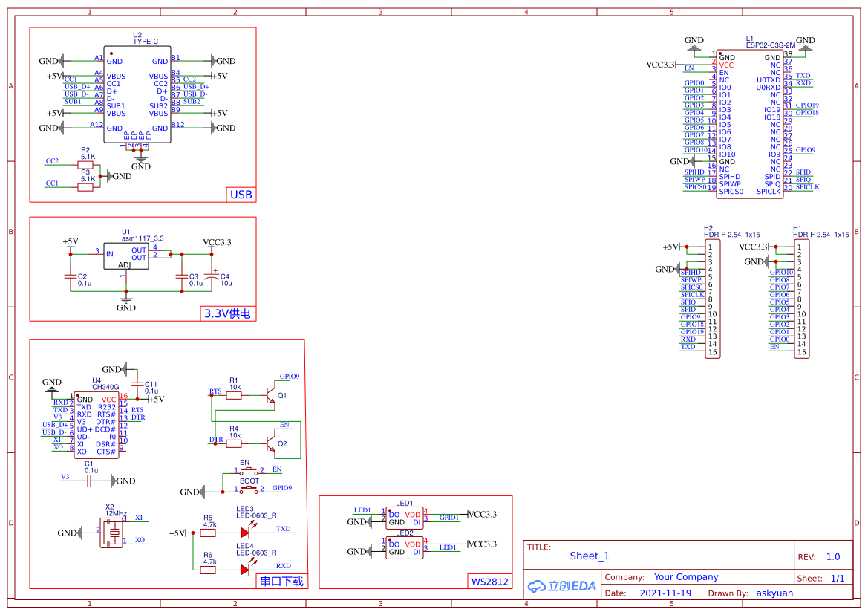
Task: Select resistor R3 5.1K symbol
Action: (x=85, y=187)
